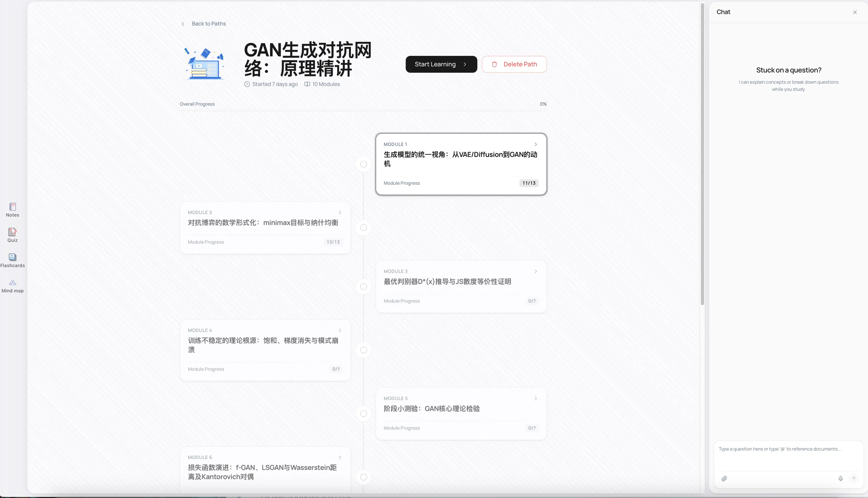Open the Quiz sidebar icon
868x498 pixels.
[x=12, y=232]
